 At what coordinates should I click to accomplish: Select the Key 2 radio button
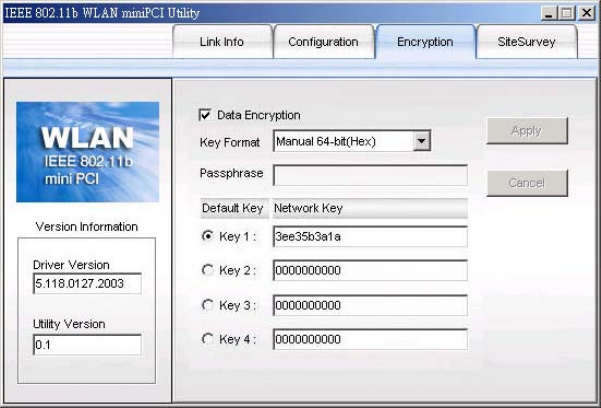point(208,270)
